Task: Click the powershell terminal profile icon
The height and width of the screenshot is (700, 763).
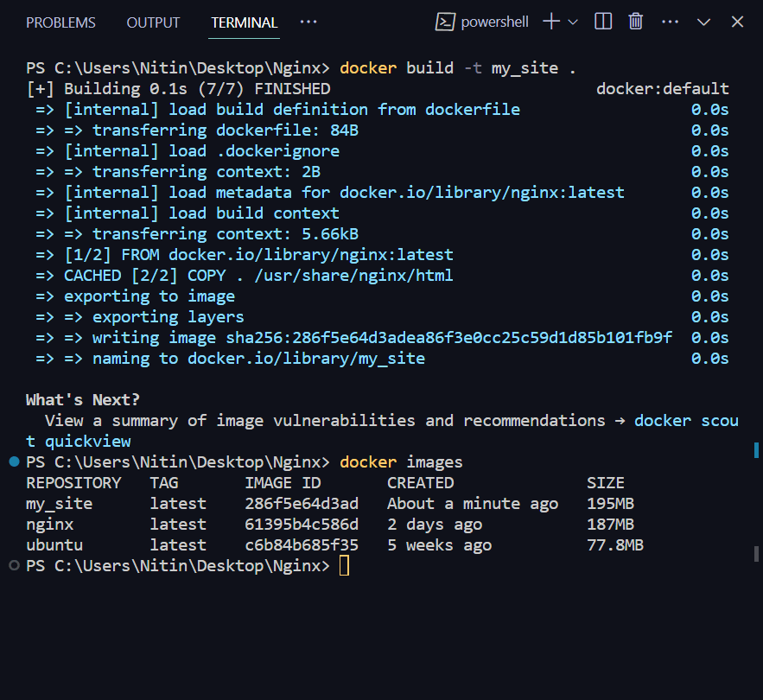Action: 445,22
